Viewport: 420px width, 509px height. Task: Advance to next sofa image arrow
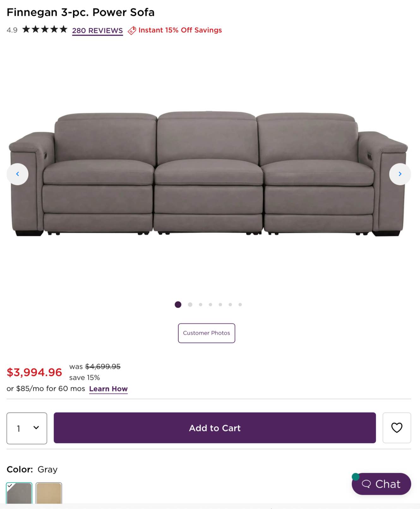point(400,174)
